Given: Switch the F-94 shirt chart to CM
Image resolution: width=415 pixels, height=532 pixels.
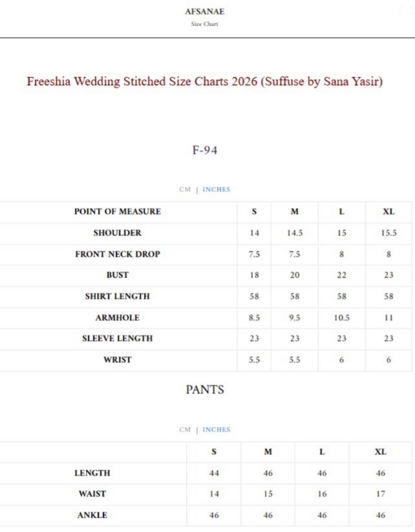Looking at the screenshot, I should (185, 189).
